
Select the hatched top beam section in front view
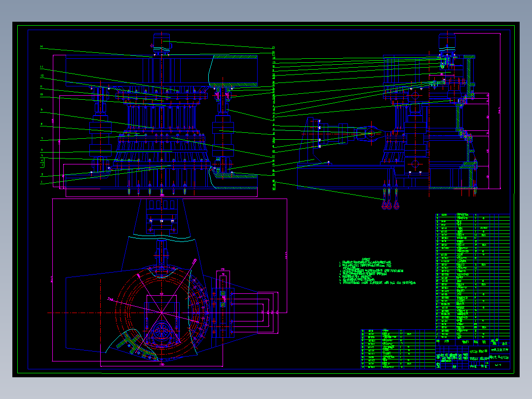pyautogui.click(x=234, y=57)
